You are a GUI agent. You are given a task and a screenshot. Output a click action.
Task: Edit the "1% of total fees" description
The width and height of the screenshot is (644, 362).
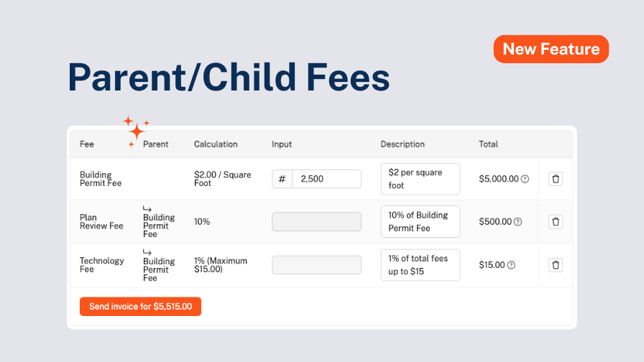(420, 265)
